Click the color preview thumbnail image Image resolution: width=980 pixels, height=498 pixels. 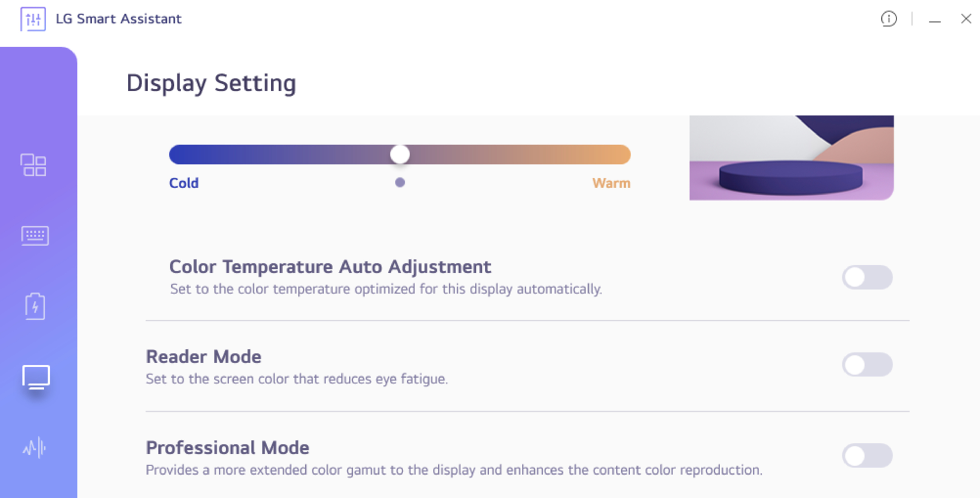coord(791,157)
